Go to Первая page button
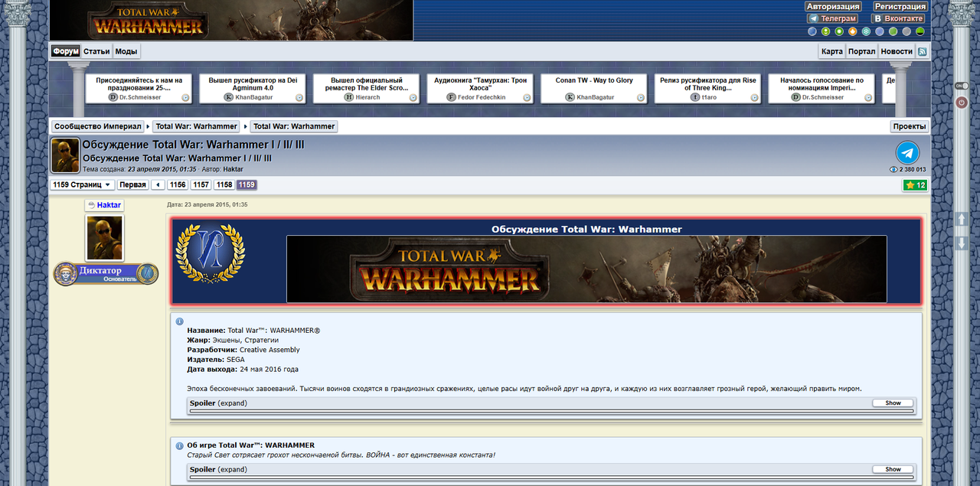Screen dimensions: 980x486 133,185
